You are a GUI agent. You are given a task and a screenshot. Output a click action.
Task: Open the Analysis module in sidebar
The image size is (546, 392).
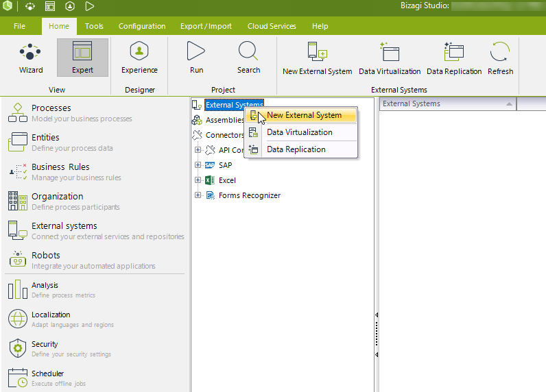coord(95,290)
